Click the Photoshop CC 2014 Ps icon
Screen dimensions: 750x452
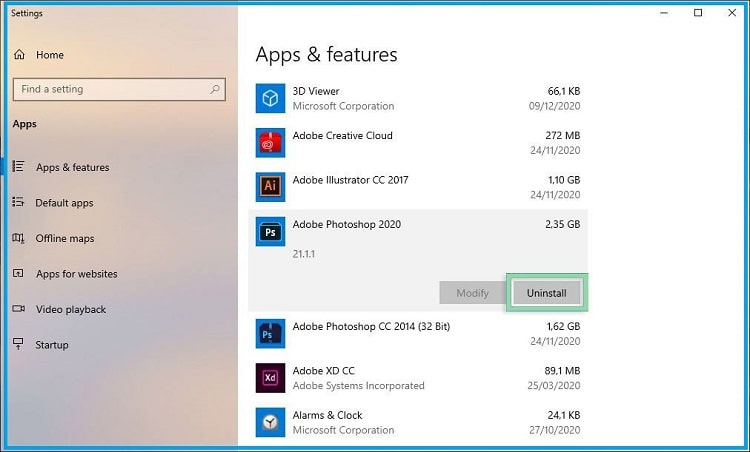[270, 333]
